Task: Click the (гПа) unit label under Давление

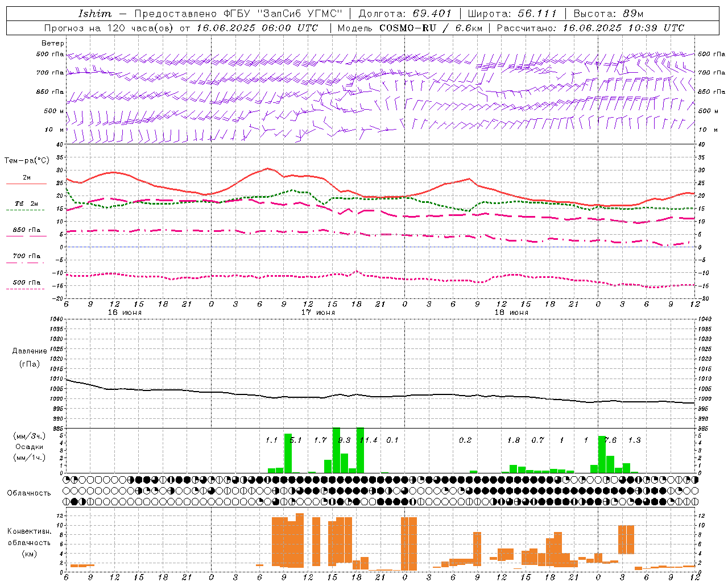Action: tap(29, 364)
